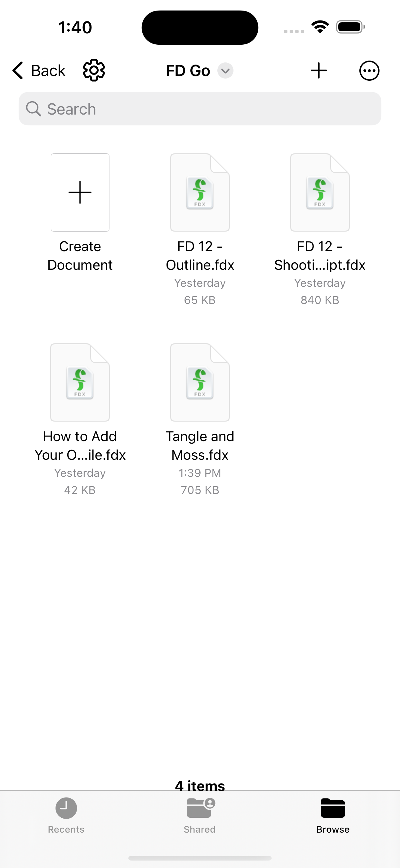Open How to Add Your Own File icon
Viewport: 400px width, 868px height.
[80, 382]
